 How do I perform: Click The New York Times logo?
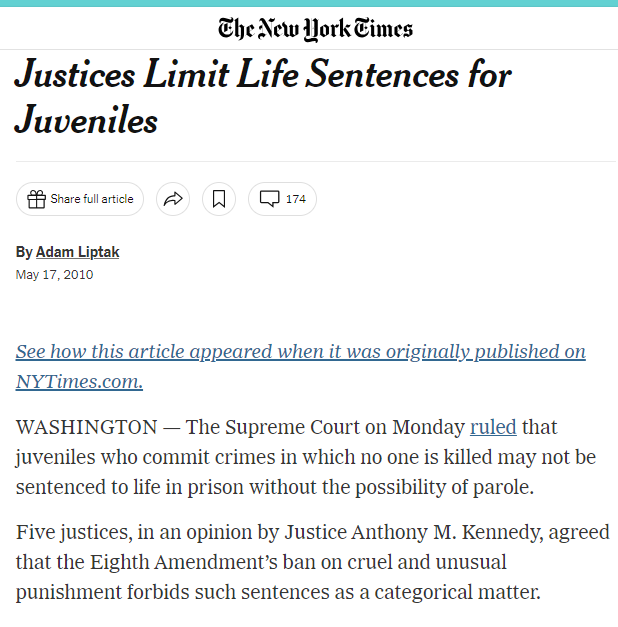pos(315,27)
